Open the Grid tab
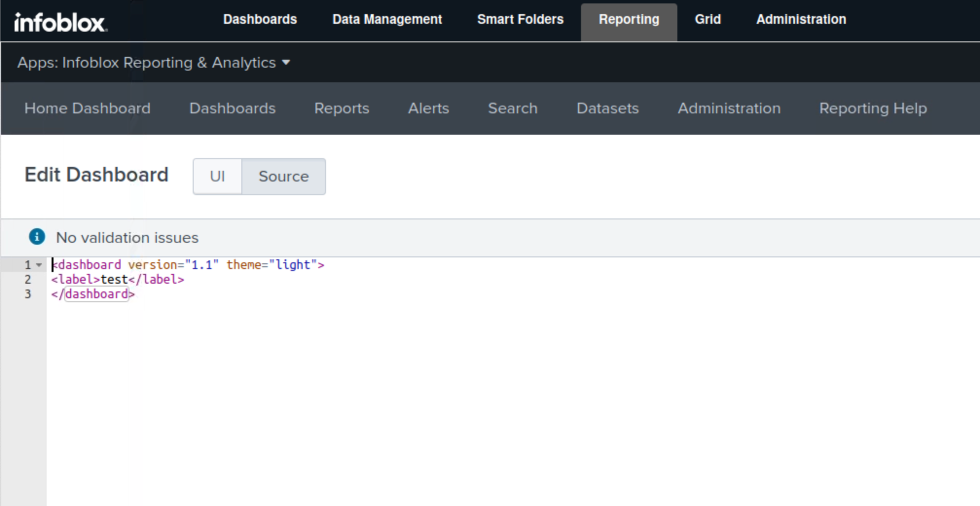 pos(708,19)
